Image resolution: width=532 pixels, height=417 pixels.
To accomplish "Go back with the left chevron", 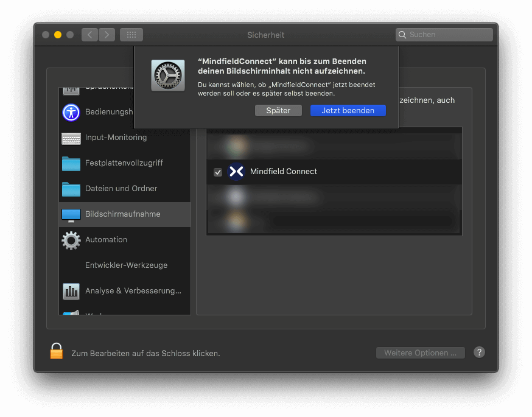I will coord(90,35).
